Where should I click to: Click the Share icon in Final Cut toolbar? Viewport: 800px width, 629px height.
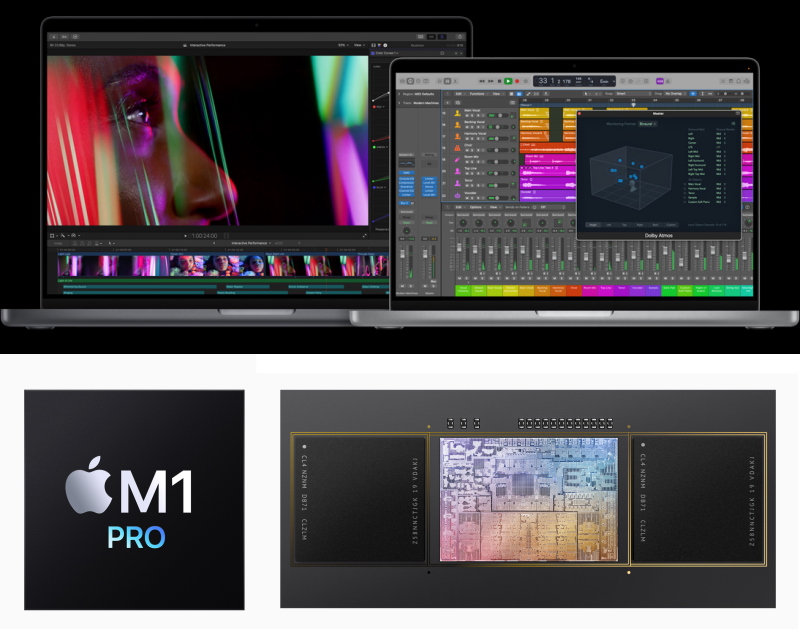pyautogui.click(x=460, y=37)
